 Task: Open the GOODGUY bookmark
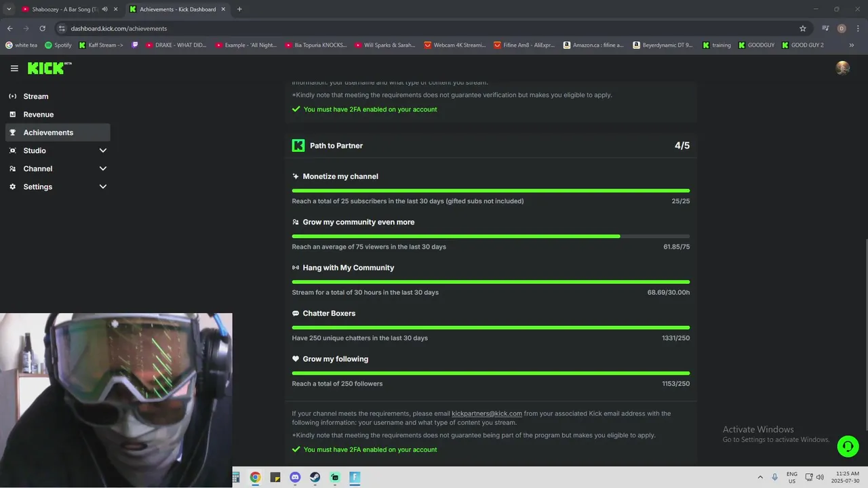pos(756,45)
